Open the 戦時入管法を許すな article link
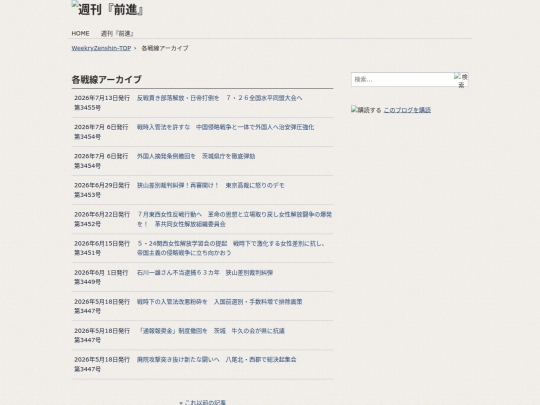 (x=225, y=127)
